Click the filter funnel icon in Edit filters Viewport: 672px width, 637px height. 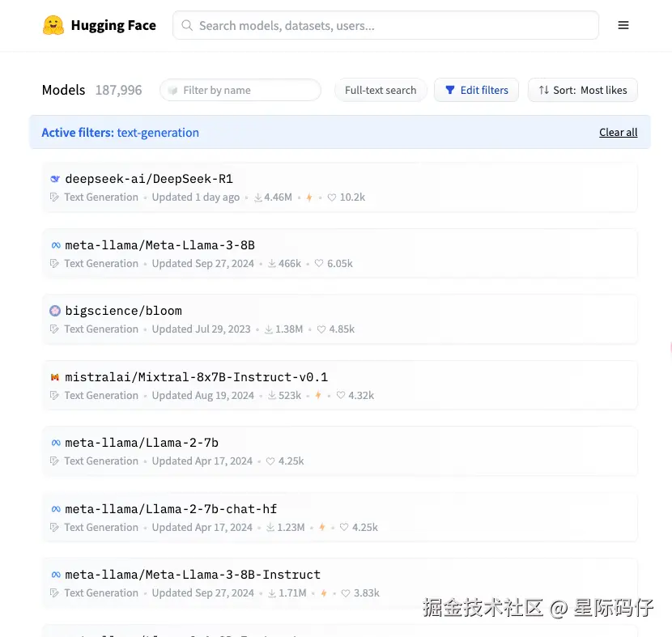click(450, 90)
